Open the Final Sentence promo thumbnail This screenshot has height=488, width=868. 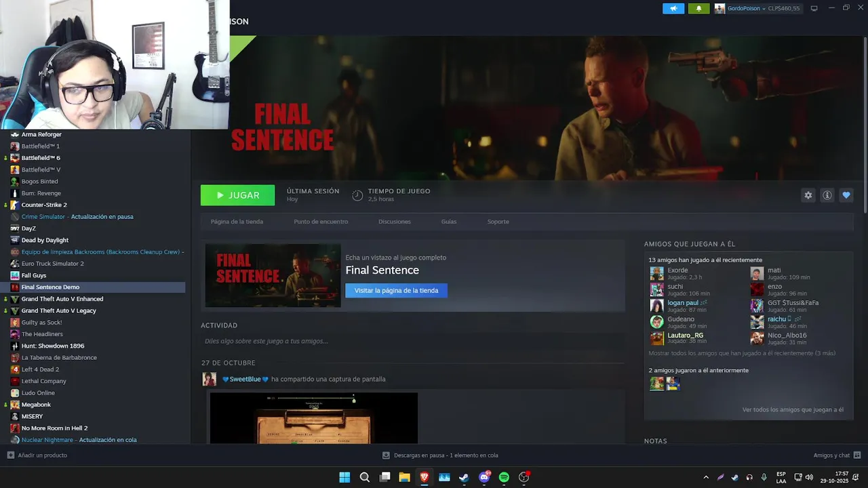coord(273,275)
